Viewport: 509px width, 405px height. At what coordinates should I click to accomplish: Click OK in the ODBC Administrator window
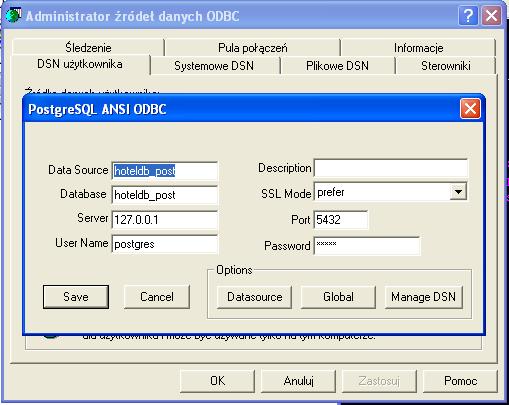click(x=217, y=381)
